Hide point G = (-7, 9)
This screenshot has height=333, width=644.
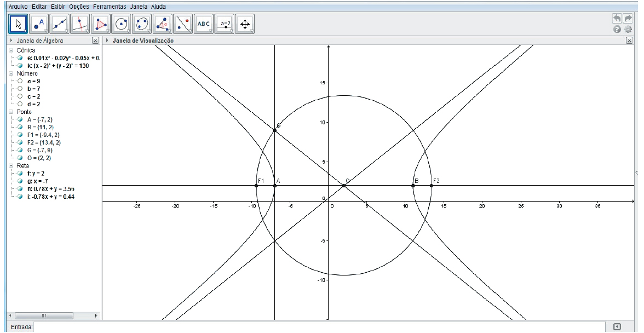[x=20, y=150]
